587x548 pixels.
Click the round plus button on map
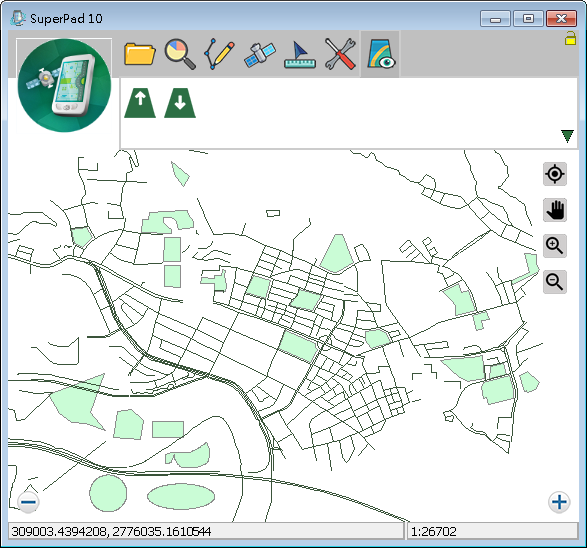[559, 502]
